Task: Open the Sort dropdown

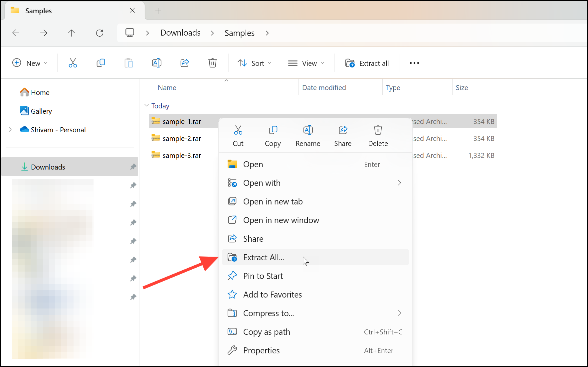Action: [255, 63]
